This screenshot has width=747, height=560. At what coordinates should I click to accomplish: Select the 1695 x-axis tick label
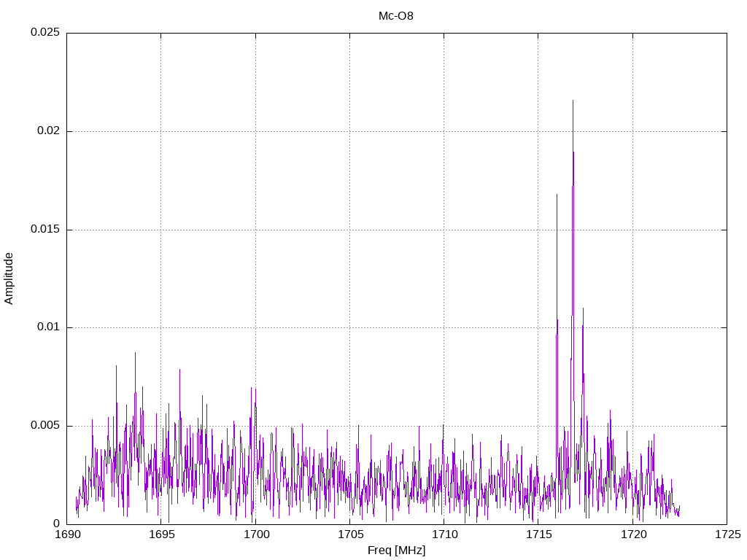(x=161, y=535)
